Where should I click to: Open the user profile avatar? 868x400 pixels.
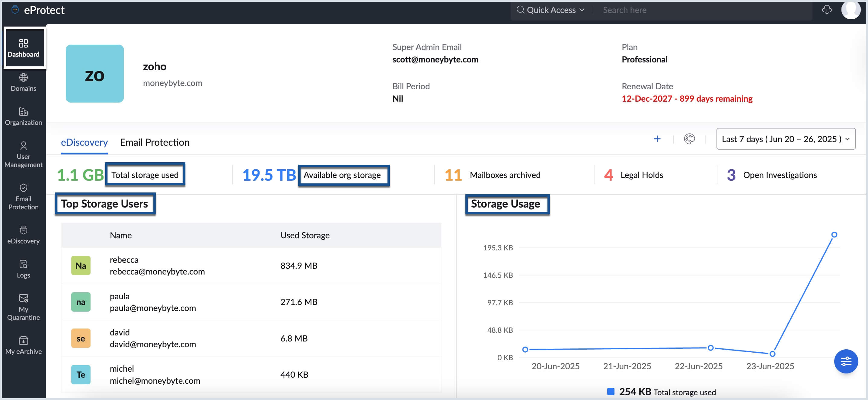pyautogui.click(x=850, y=10)
